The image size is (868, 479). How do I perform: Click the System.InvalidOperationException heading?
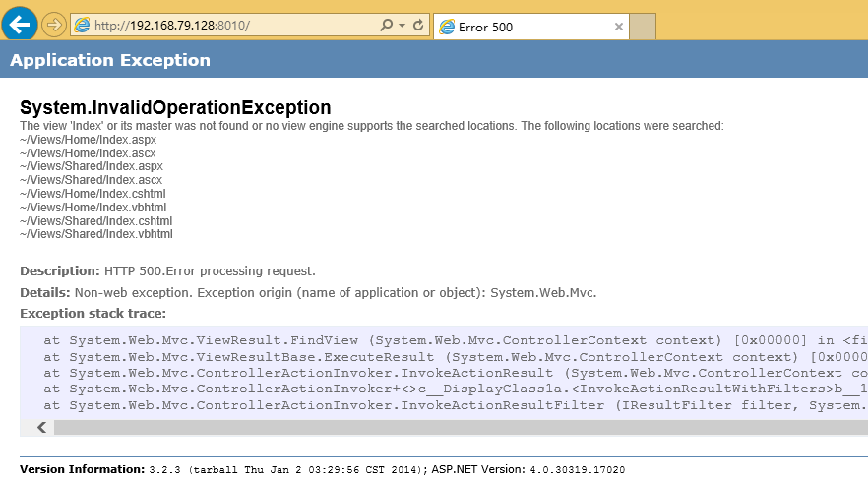pyautogui.click(x=175, y=107)
